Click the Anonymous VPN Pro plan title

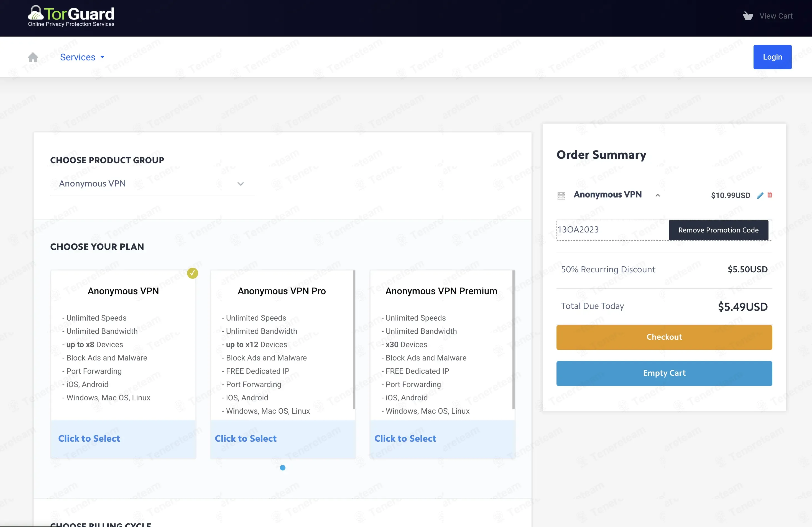click(282, 291)
